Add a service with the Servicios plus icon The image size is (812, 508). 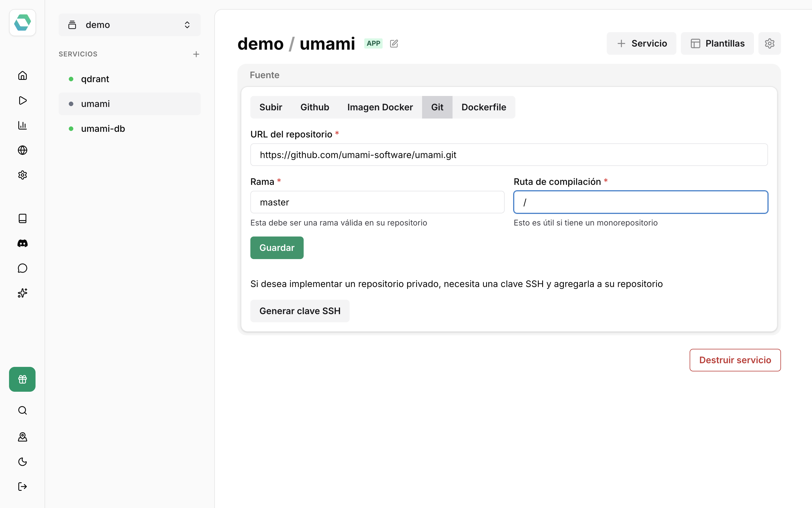coord(196,54)
